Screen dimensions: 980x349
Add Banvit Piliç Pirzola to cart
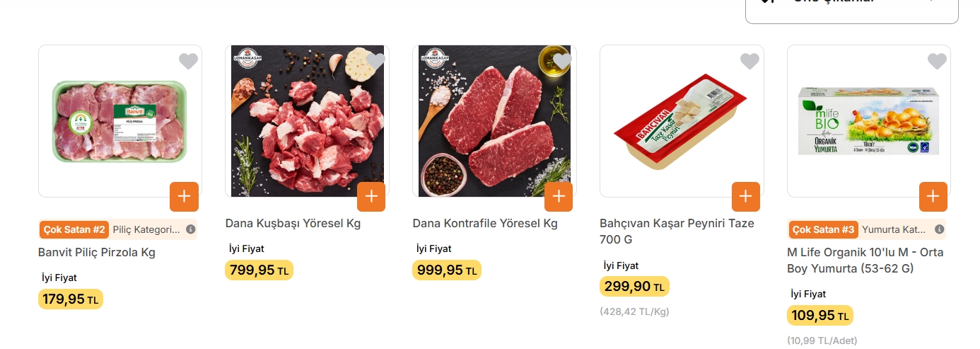pyautogui.click(x=184, y=196)
